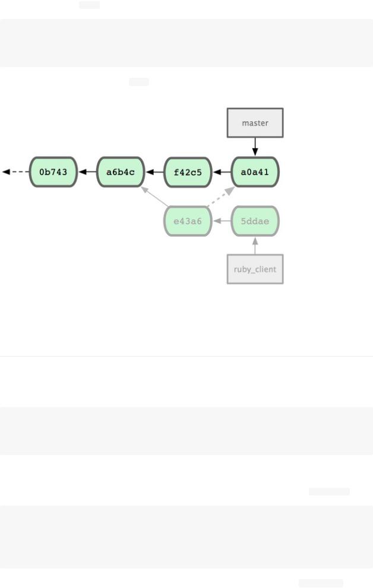Image resolution: width=373 pixels, height=588 pixels.
Task: Click the master branch label box
Action: click(255, 123)
